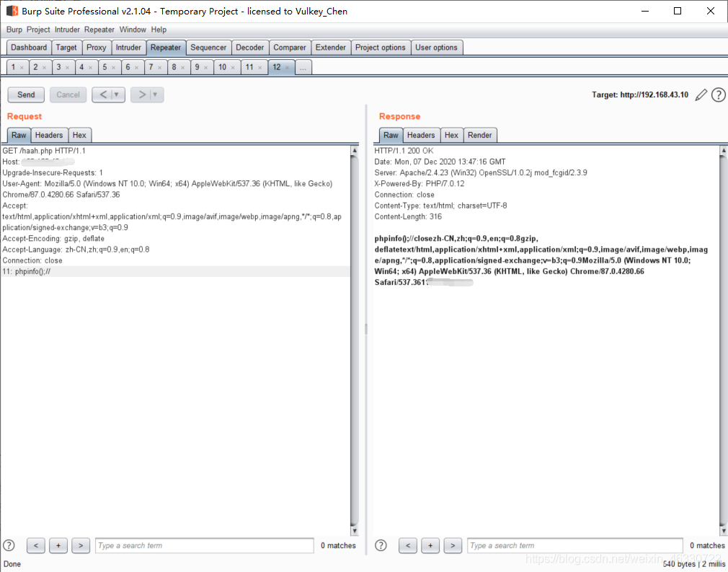The width and height of the screenshot is (728, 572).
Task: Open the Intruder menu
Action: pyautogui.click(x=67, y=30)
